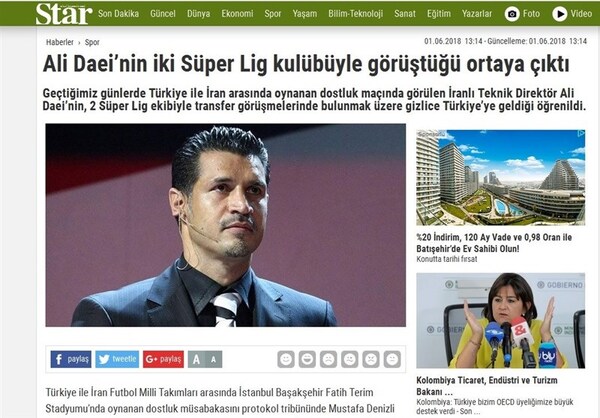
Task: Open the Yazarlar section
Action: point(477,14)
